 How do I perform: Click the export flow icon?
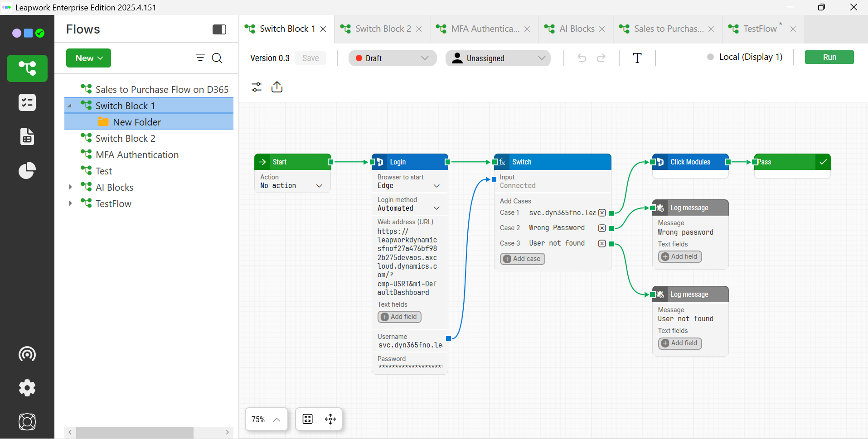[x=277, y=87]
